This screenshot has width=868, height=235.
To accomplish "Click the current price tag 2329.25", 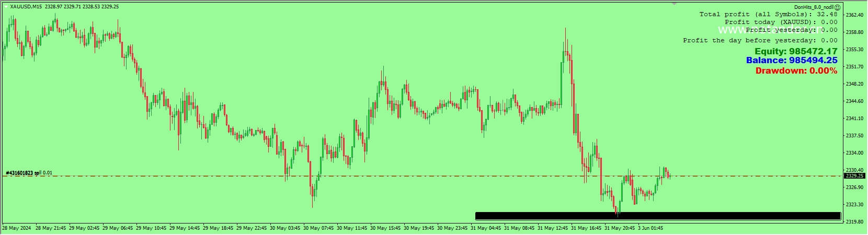I will tap(853, 176).
